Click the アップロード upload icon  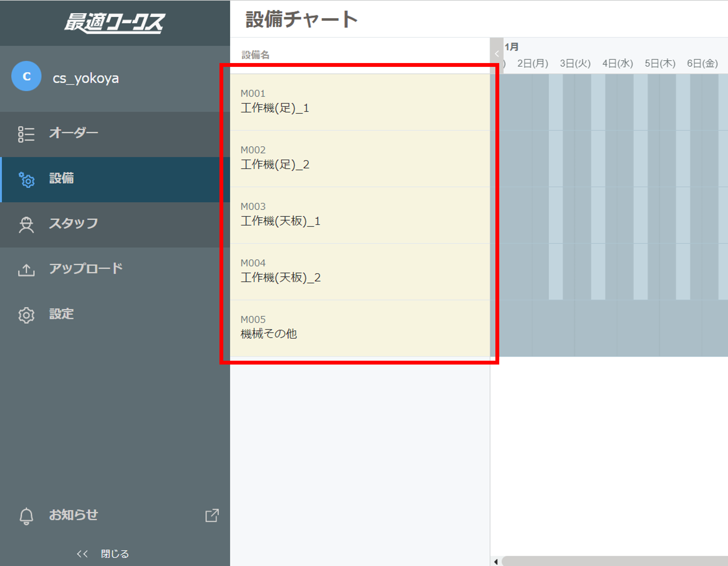pyautogui.click(x=26, y=270)
